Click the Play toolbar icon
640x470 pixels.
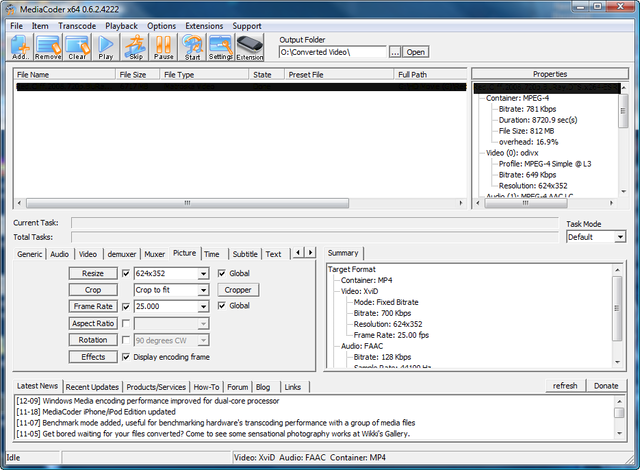pos(106,47)
